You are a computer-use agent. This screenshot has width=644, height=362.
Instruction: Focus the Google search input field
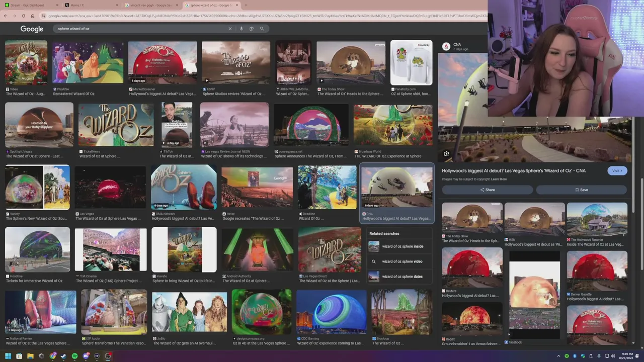coord(141,29)
